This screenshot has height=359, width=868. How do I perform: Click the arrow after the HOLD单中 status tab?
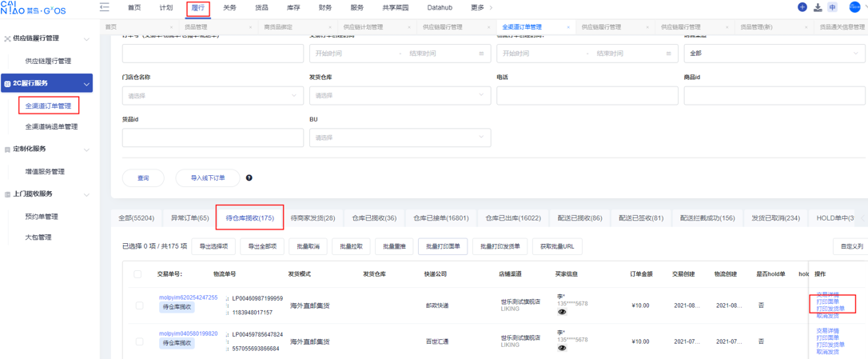tap(862, 217)
